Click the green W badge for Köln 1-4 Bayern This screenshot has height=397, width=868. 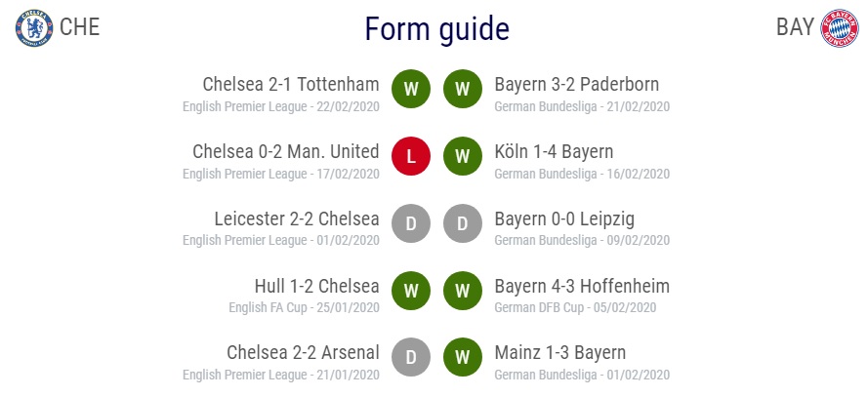tap(463, 156)
